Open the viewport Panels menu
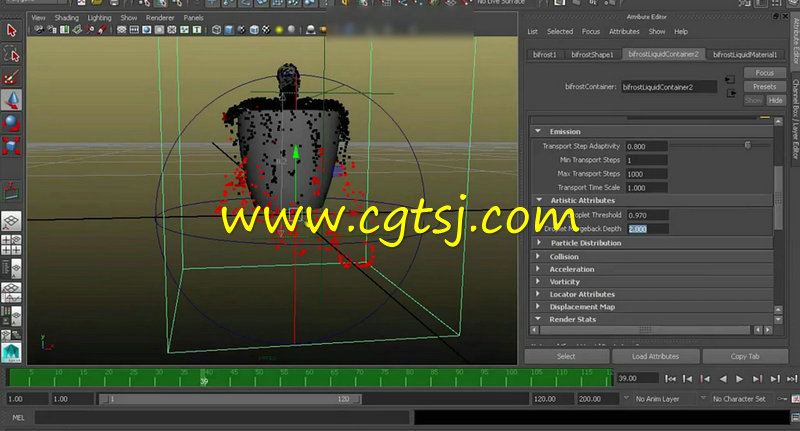The image size is (800, 431). click(x=193, y=18)
